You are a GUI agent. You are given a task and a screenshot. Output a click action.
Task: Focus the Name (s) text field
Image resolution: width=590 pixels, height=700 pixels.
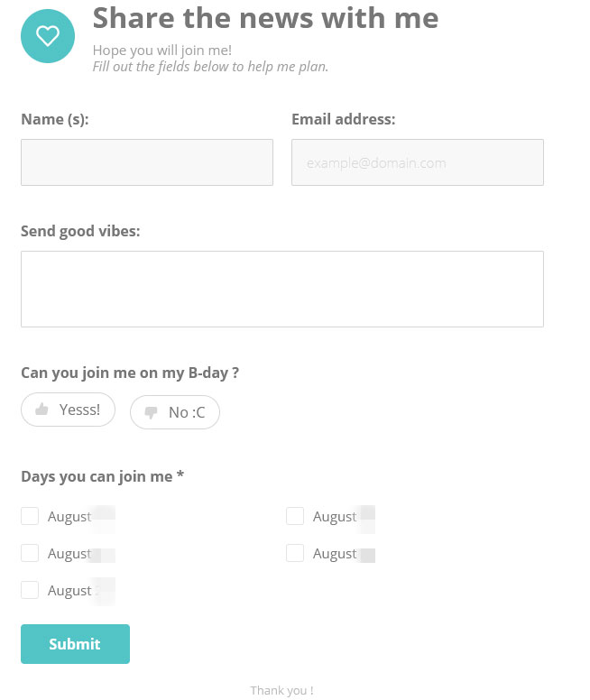pos(147,162)
